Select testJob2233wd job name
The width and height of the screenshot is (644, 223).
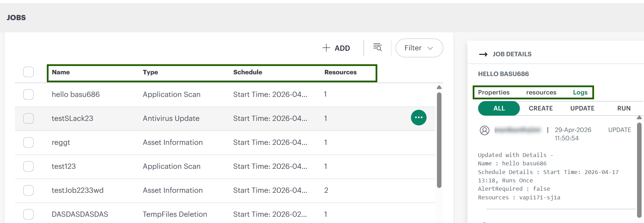[77, 190]
